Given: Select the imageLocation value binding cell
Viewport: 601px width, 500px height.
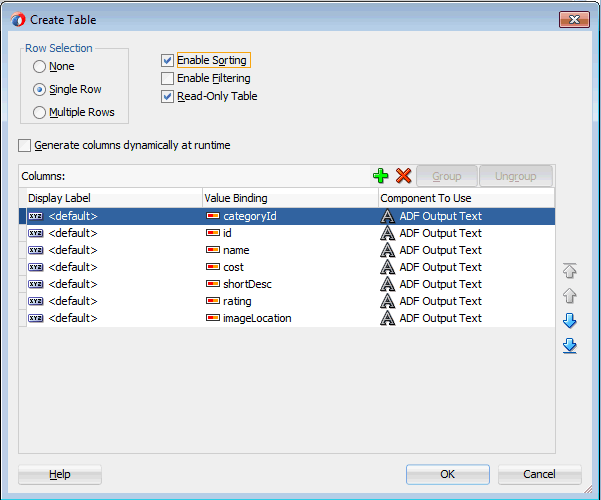Looking at the screenshot, I should tap(290, 318).
